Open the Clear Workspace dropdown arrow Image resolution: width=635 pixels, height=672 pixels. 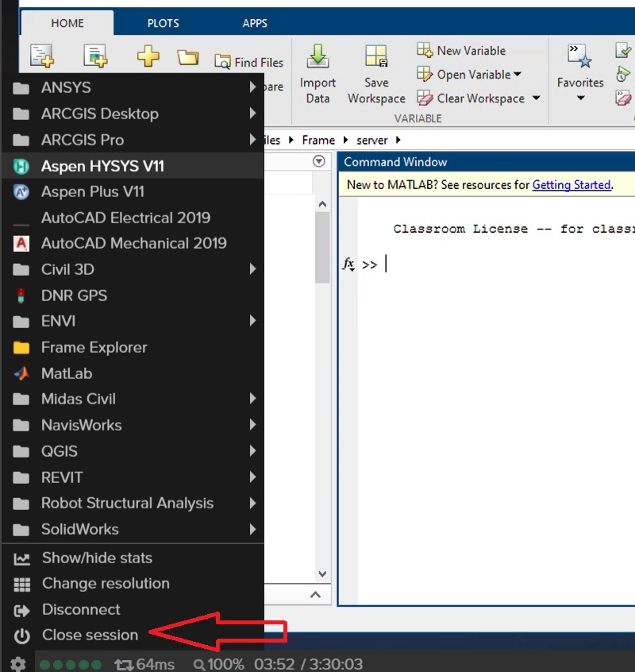pyautogui.click(x=536, y=98)
